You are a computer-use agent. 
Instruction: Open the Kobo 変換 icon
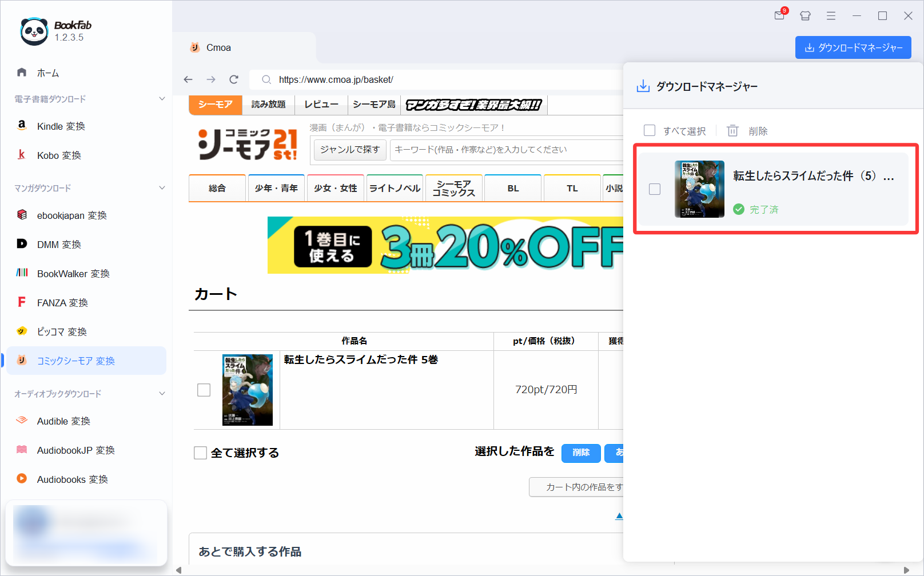[22, 154]
